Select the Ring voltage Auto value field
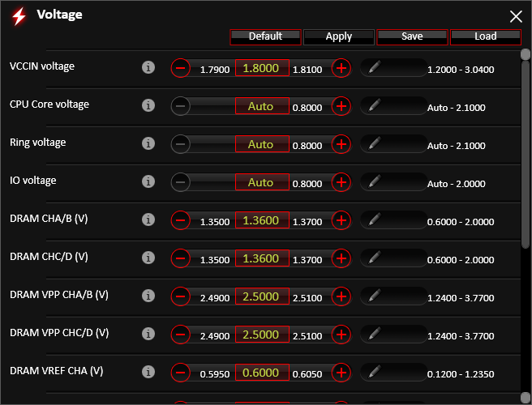Screen dimensions: 532x405 pos(261,144)
